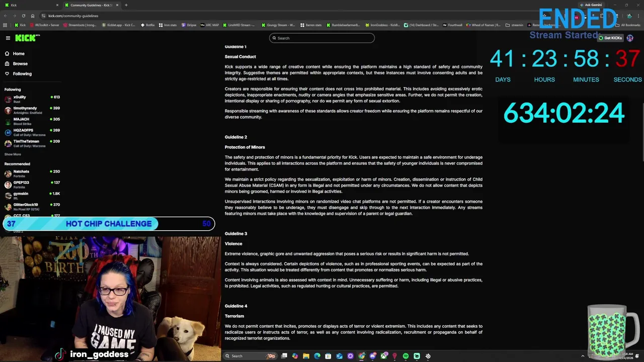
Task: Open the IRLToolkit Server bookmark
Action: [45, 25]
